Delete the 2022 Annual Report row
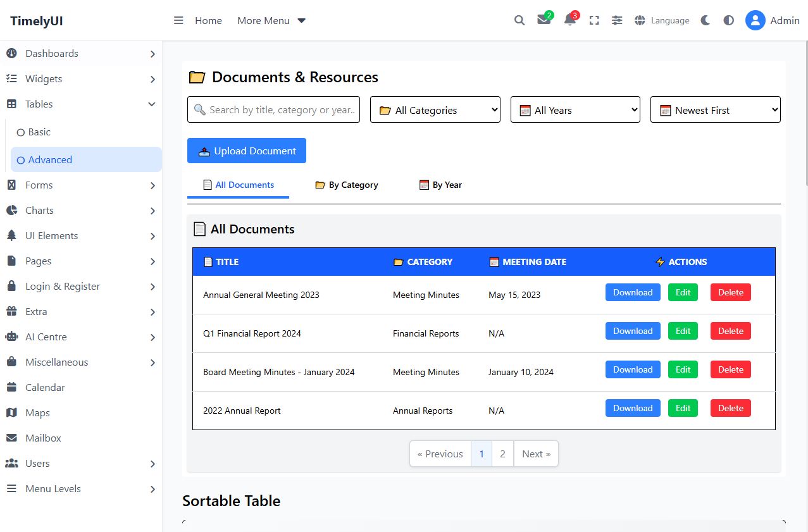The image size is (808, 532). tap(730, 408)
